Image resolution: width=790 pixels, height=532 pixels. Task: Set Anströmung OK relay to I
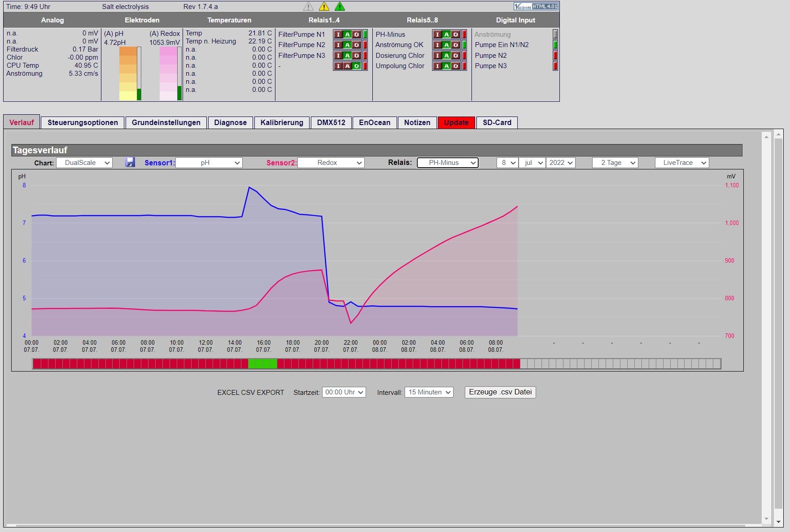pos(437,45)
